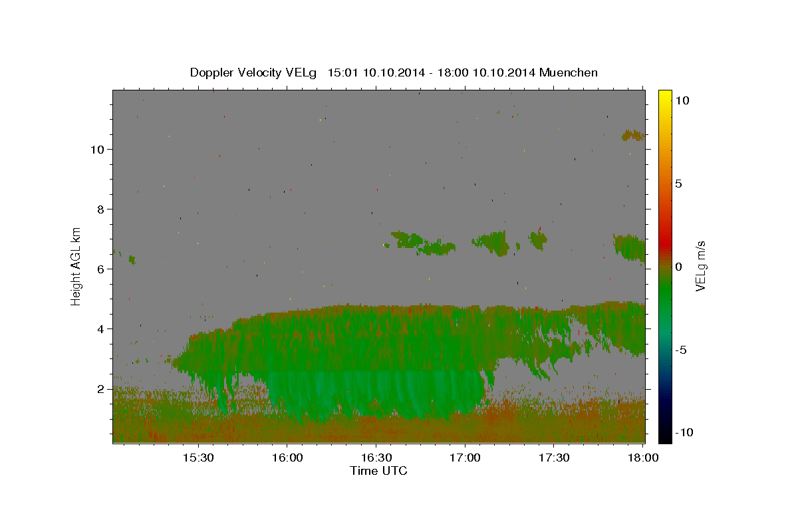Image resolution: width=798 pixels, height=532 pixels.
Task: Click the 18:00 time tick label
Action: coord(642,458)
